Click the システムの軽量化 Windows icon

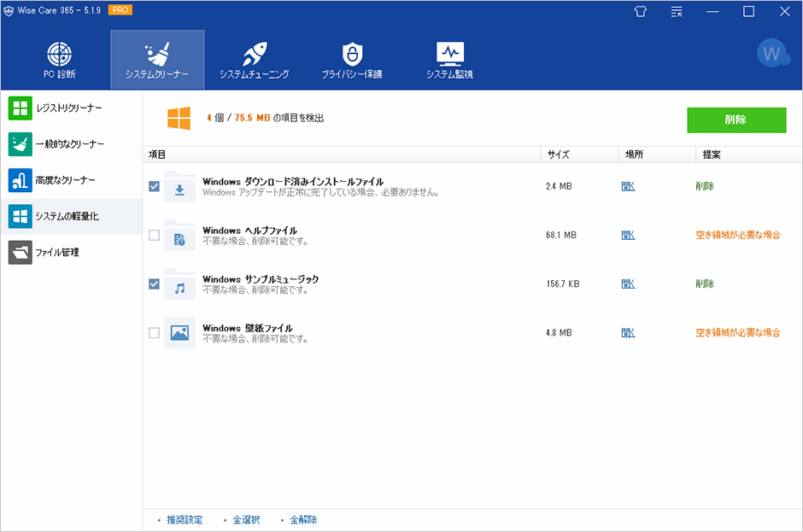[x=21, y=216]
